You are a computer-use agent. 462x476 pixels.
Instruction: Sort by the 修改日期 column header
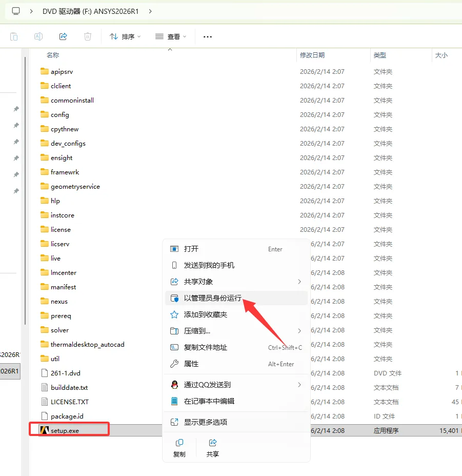click(312, 55)
